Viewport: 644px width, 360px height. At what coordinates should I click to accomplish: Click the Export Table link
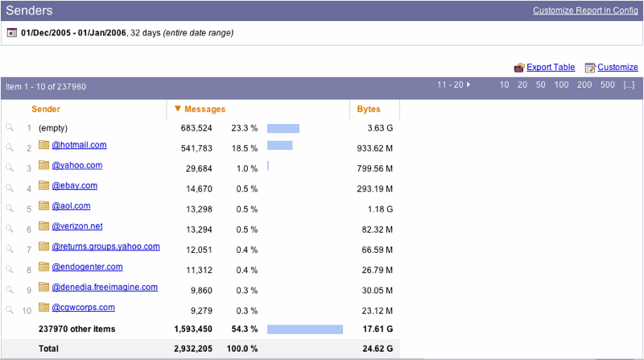coord(551,67)
